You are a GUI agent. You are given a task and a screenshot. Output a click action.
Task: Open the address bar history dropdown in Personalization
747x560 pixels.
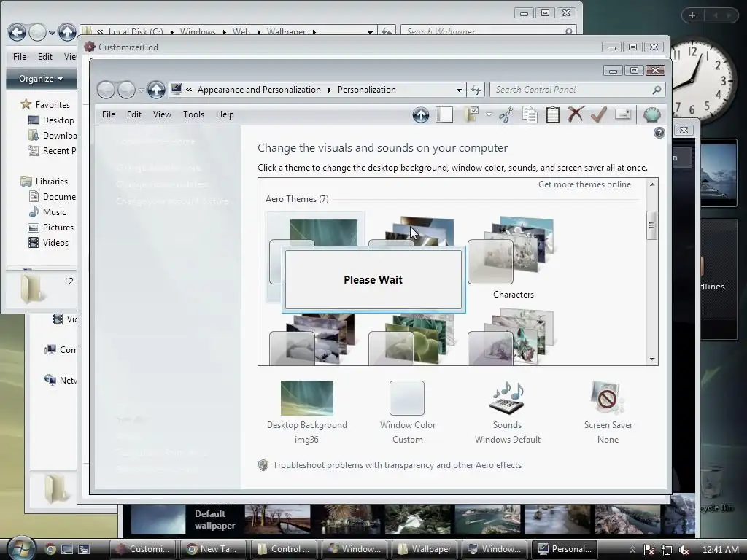pos(459,90)
